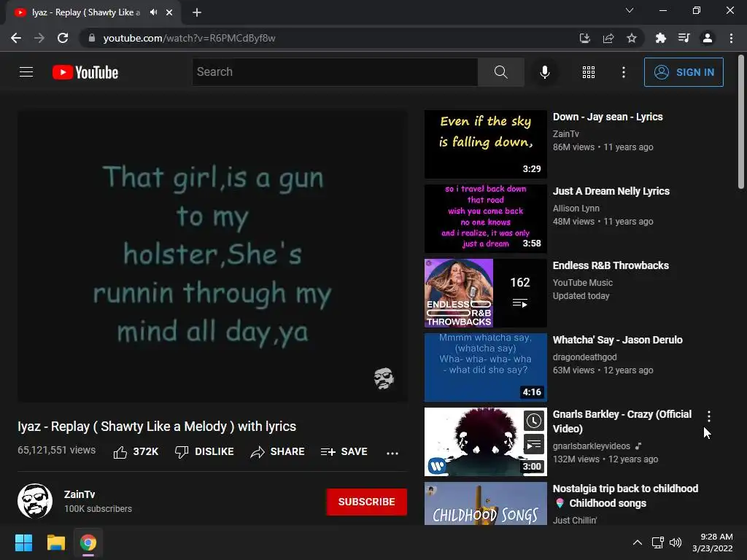
Task: Open Endless R&B Throwbacks playlist thumbnail
Action: [485, 293]
